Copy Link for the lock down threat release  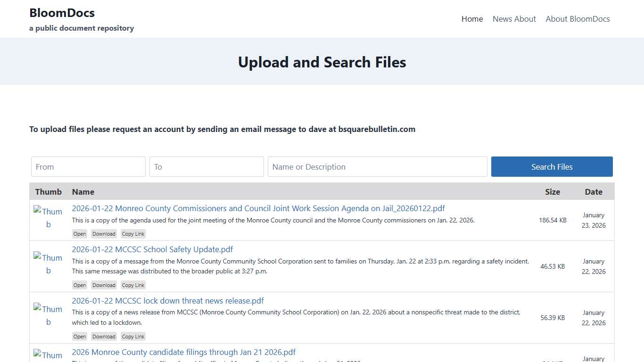(132, 336)
